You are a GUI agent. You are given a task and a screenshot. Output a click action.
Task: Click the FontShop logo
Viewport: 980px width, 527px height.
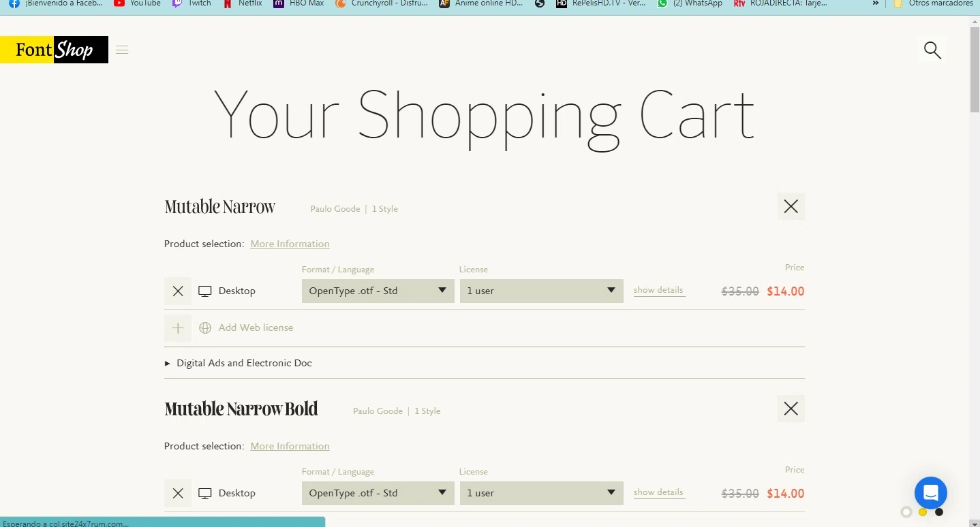pos(54,50)
